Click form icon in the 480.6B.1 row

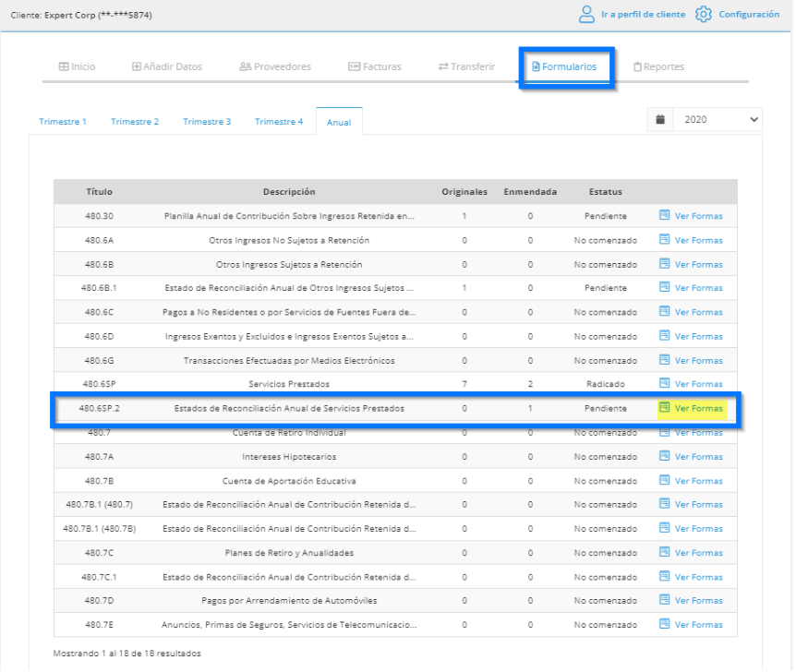click(x=667, y=287)
